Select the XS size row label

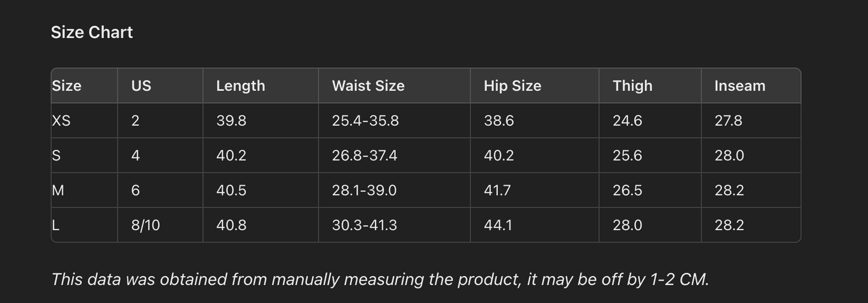pos(61,121)
